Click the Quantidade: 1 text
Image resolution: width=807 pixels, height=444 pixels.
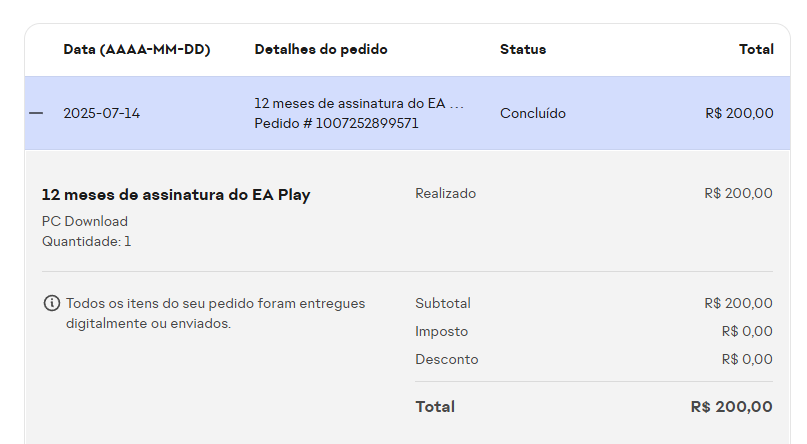[x=86, y=241]
